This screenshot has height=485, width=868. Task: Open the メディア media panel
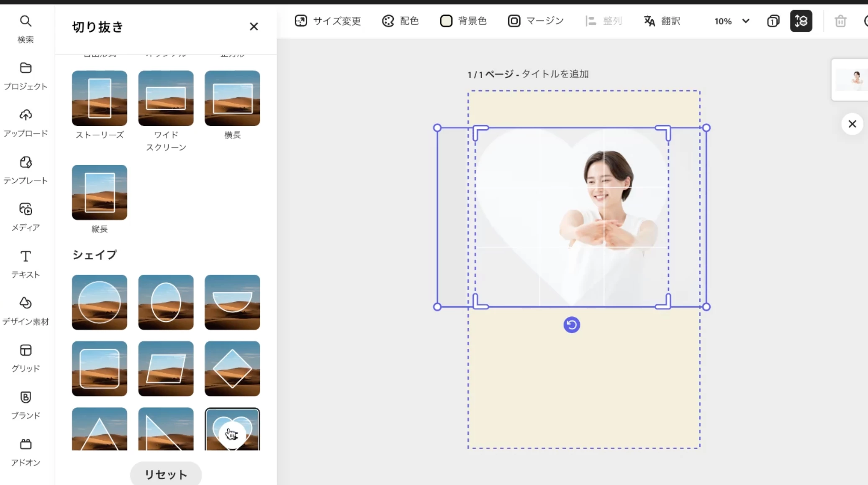coord(26,217)
